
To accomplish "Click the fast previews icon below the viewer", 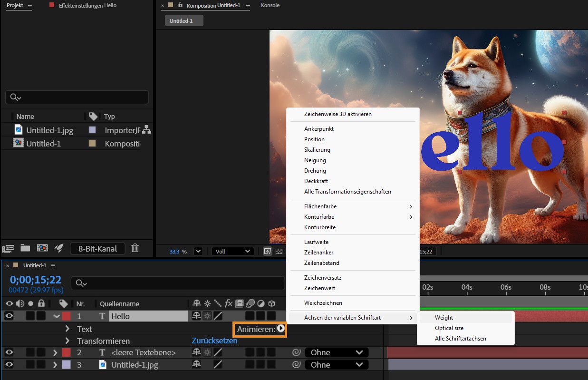I will pos(268,251).
